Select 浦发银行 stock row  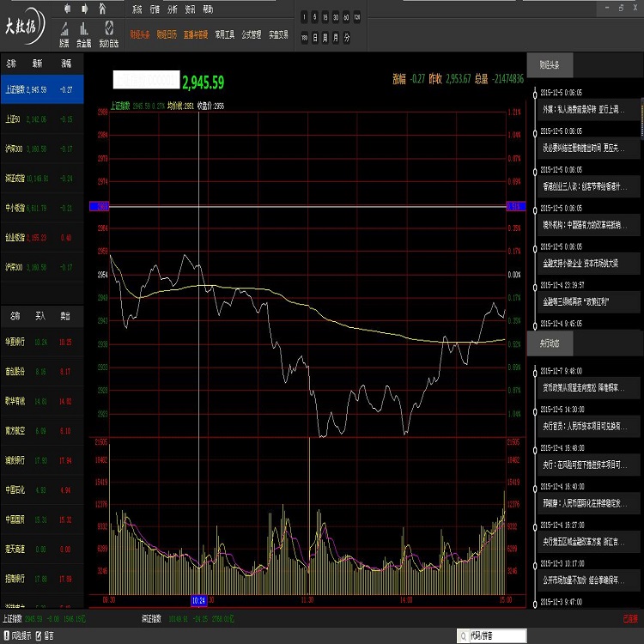[42, 460]
